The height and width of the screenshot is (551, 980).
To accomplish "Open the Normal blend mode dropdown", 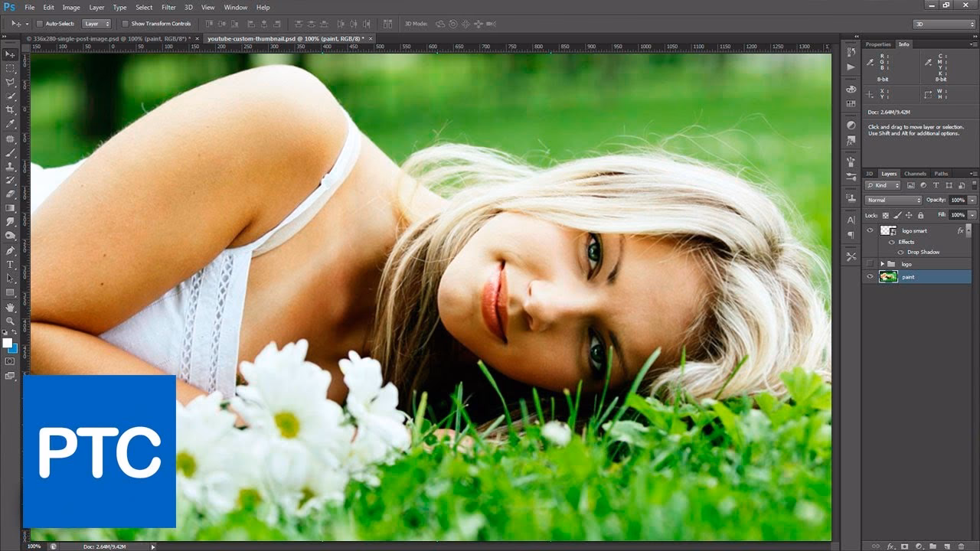I will [x=893, y=201].
